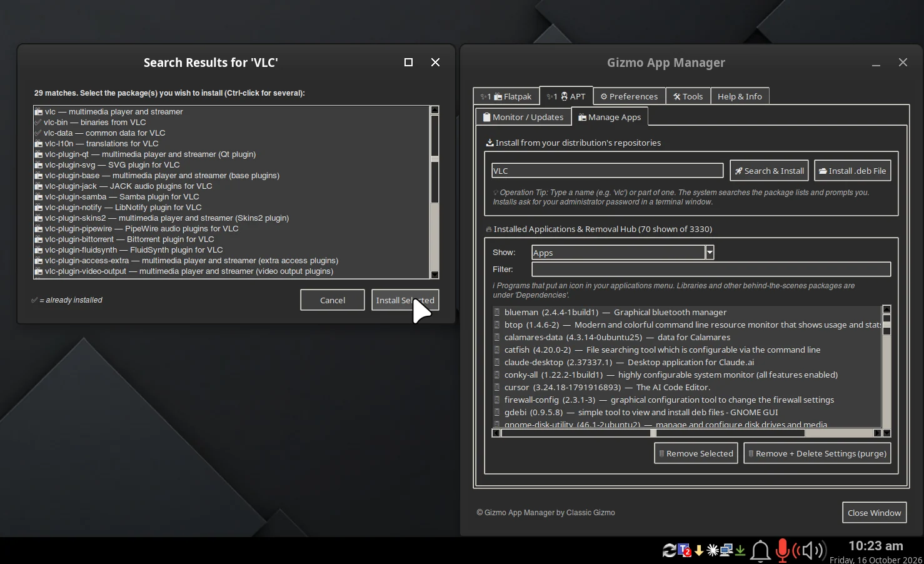Viewport: 924px width, 564px height.
Task: Open the network computers tray icon
Action: tap(726, 550)
